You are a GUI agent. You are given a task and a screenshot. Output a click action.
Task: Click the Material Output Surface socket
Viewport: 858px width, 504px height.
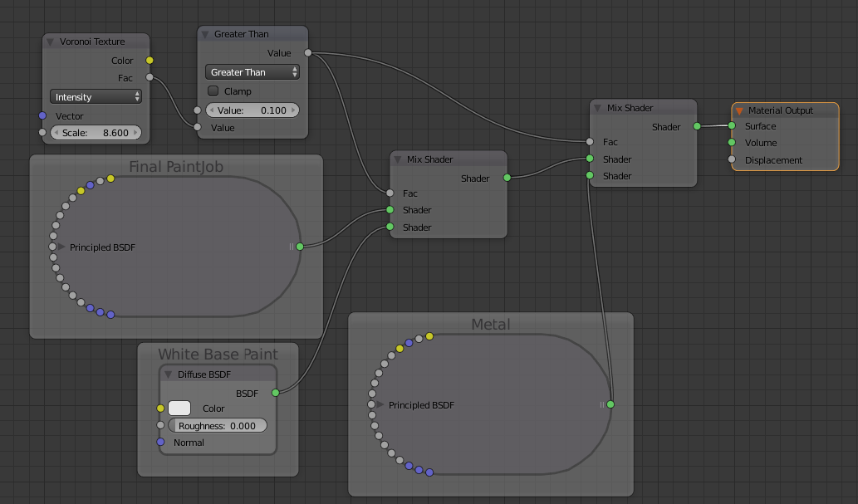point(732,126)
